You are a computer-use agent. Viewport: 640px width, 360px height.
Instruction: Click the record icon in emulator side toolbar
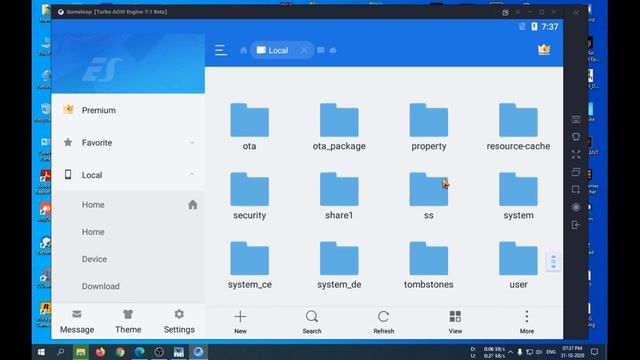point(576,207)
